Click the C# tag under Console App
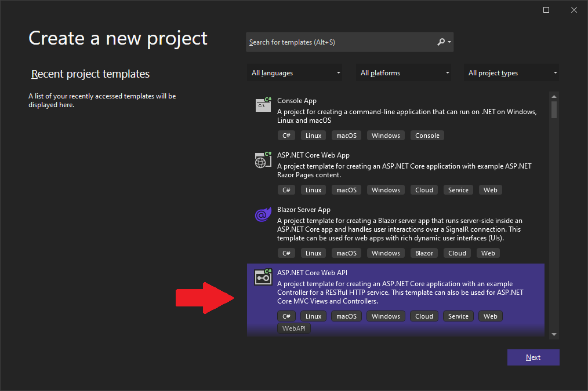The image size is (588, 391). [286, 135]
